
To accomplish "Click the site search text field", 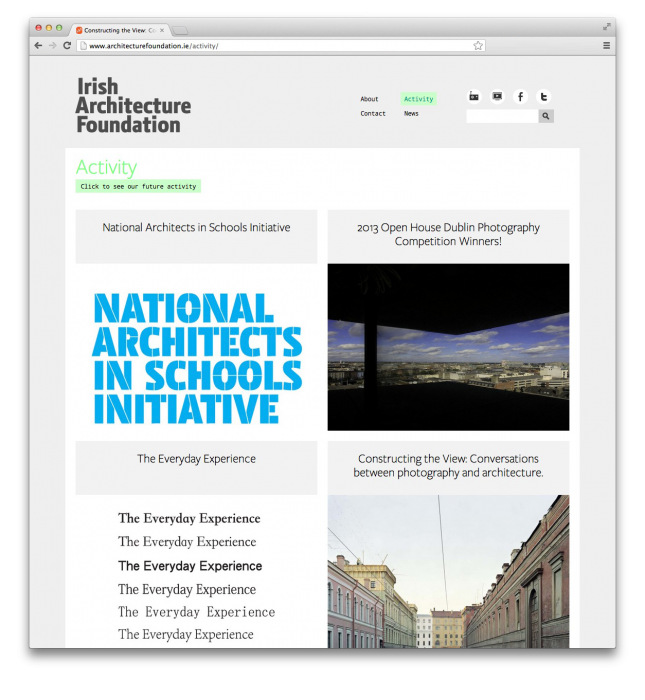I will click(502, 116).
